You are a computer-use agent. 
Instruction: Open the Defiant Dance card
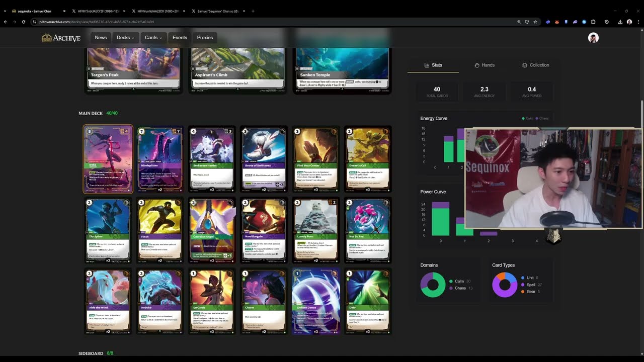315,302
